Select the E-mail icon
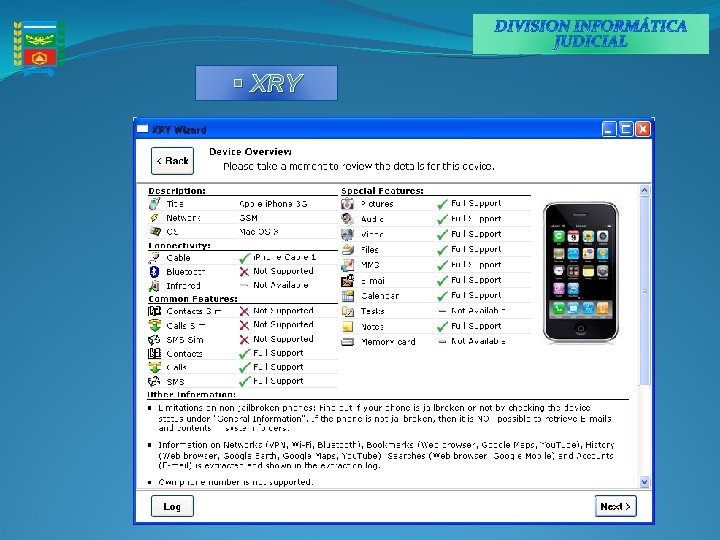 tap(348, 280)
